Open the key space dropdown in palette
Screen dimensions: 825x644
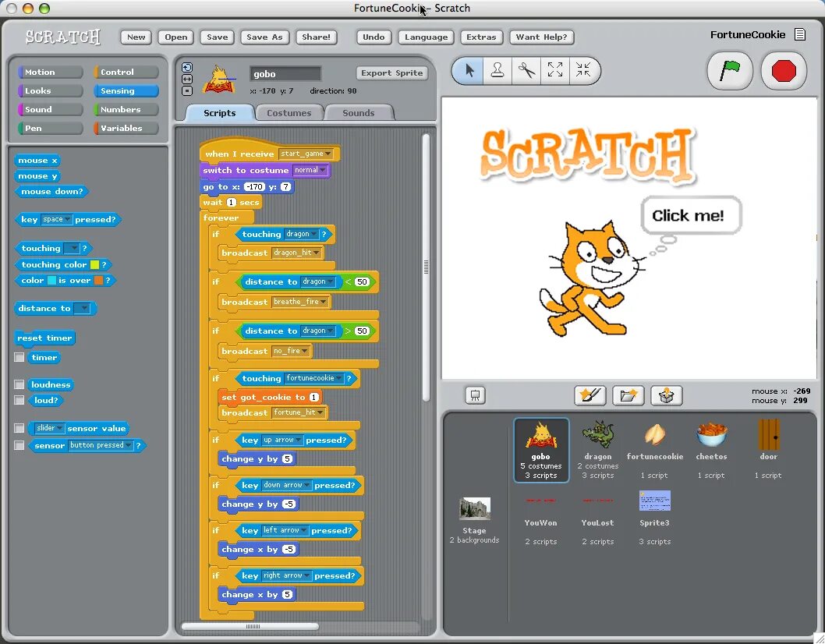click(x=56, y=219)
